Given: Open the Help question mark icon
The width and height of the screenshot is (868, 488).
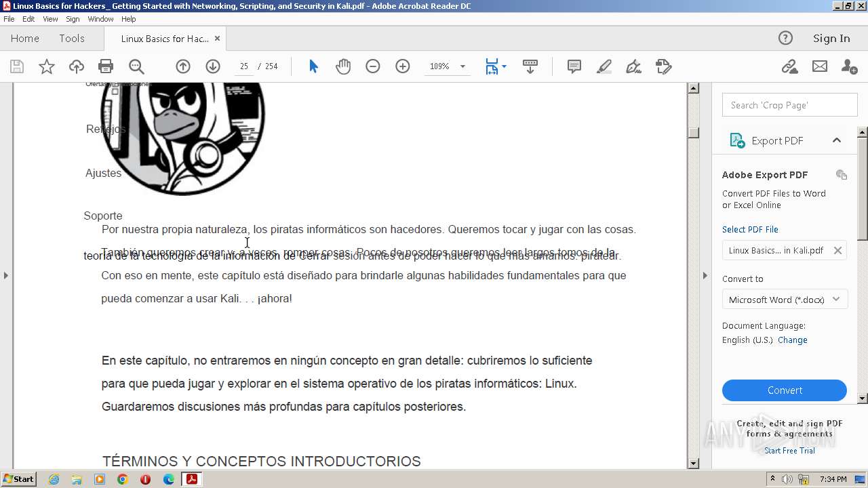Looking at the screenshot, I should coord(785,38).
